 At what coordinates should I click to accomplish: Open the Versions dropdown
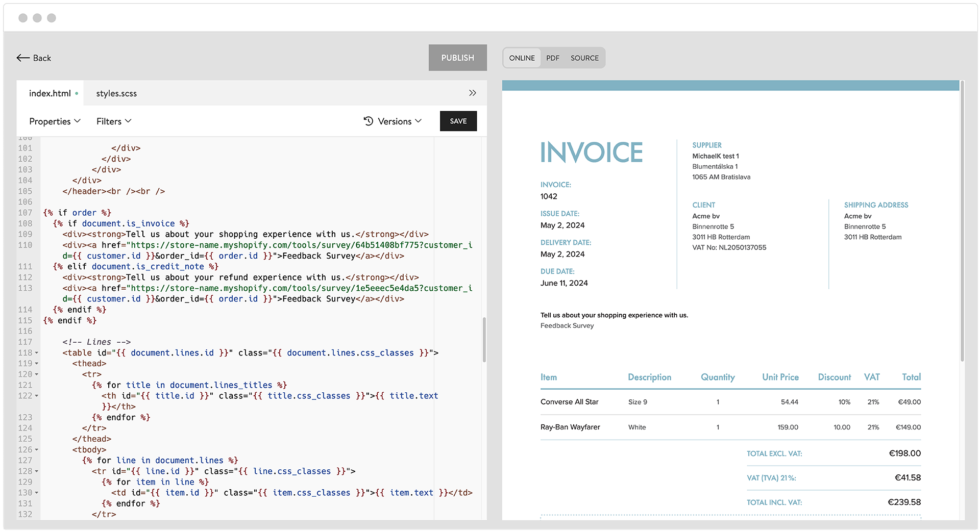pyautogui.click(x=396, y=121)
